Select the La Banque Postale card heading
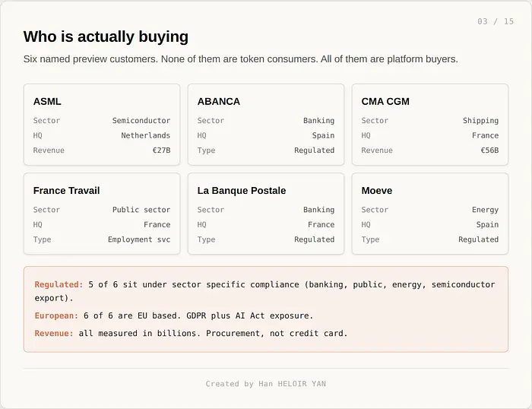This screenshot has height=409, width=532. (242, 191)
